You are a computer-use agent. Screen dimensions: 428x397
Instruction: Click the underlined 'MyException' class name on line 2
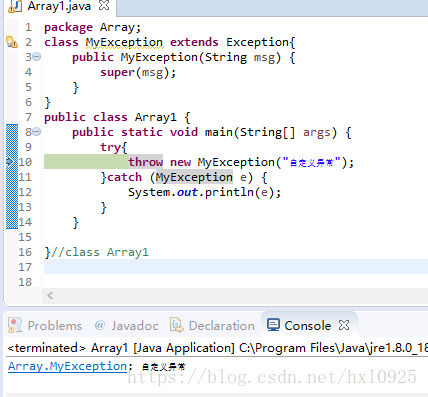tap(124, 42)
